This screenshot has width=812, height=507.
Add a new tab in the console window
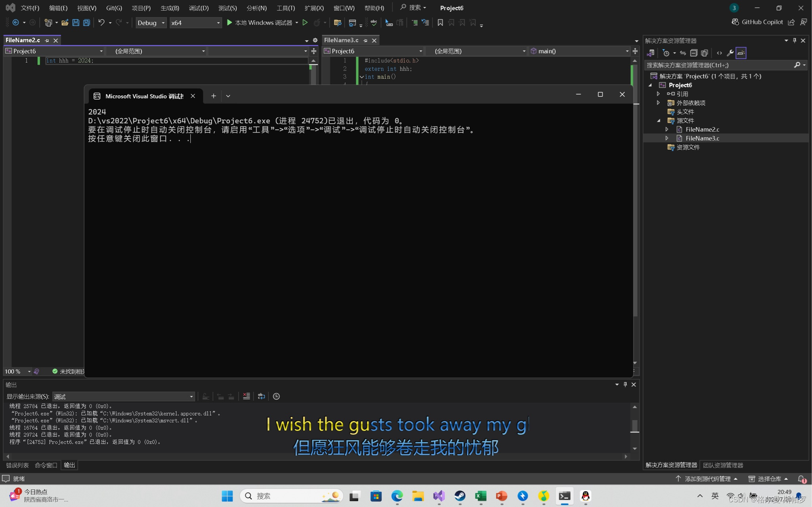(213, 96)
